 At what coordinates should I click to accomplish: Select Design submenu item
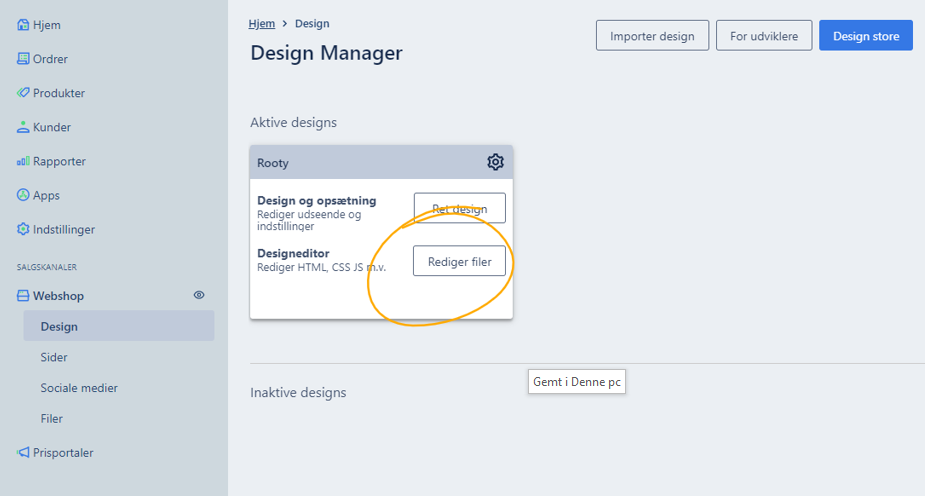tap(119, 326)
